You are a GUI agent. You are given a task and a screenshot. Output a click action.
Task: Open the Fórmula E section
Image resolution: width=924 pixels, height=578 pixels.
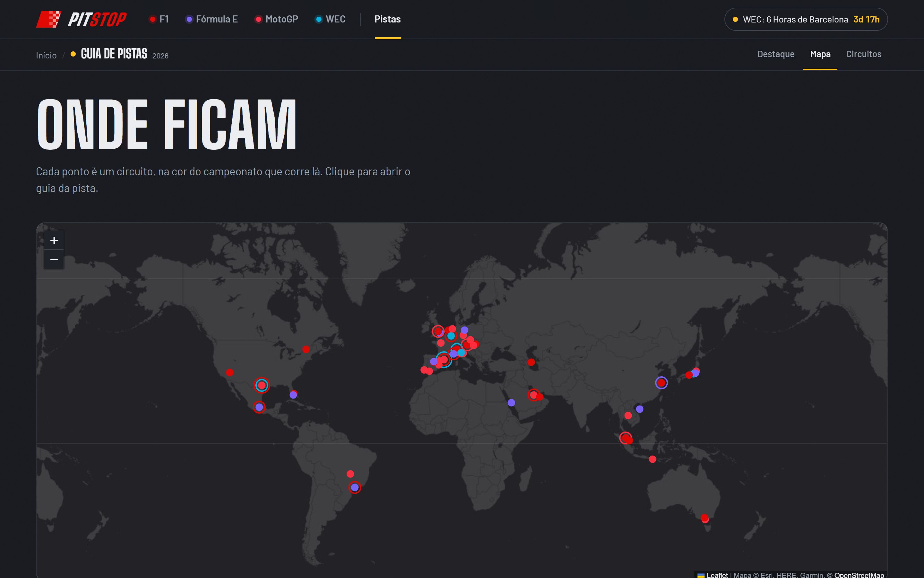pyautogui.click(x=211, y=19)
